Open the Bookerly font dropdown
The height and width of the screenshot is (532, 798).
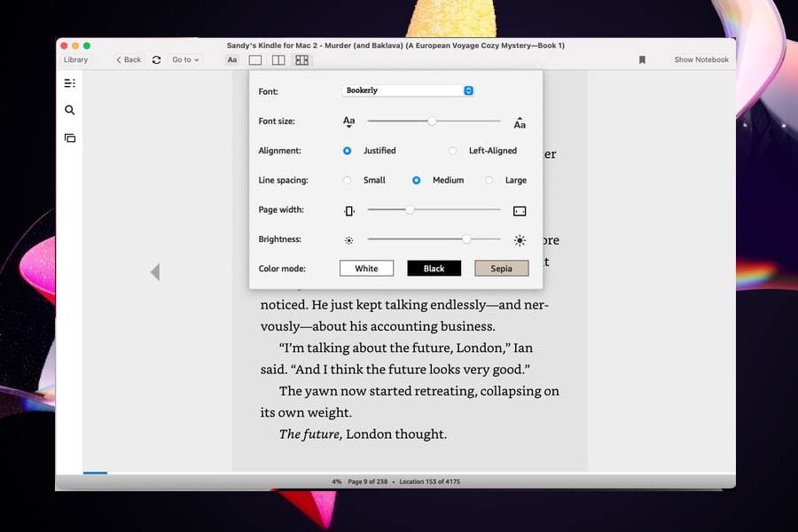[406, 90]
